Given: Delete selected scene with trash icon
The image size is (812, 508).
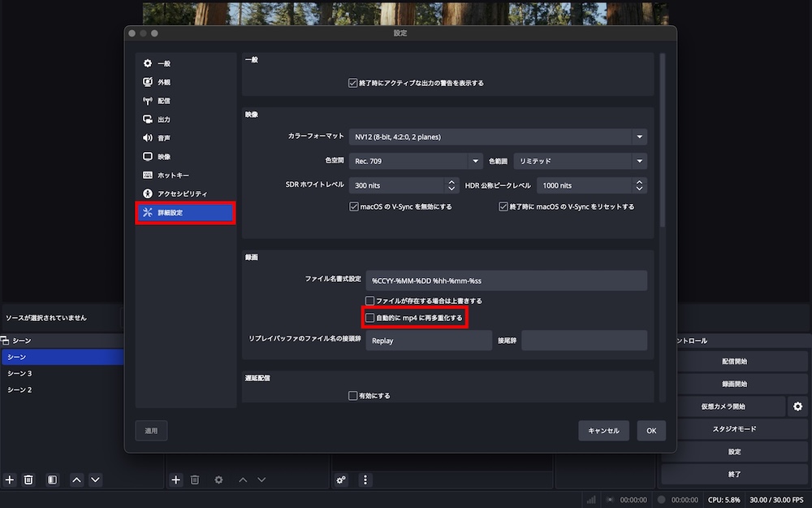Looking at the screenshot, I should click(x=28, y=480).
